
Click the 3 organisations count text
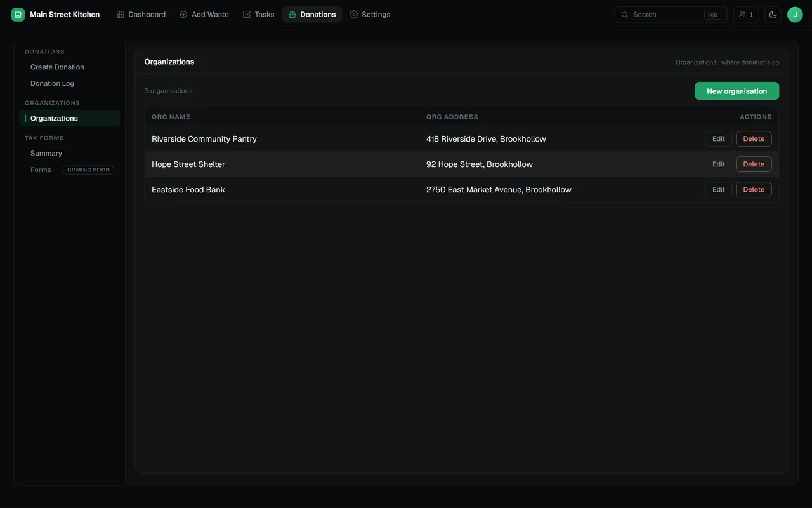point(168,91)
